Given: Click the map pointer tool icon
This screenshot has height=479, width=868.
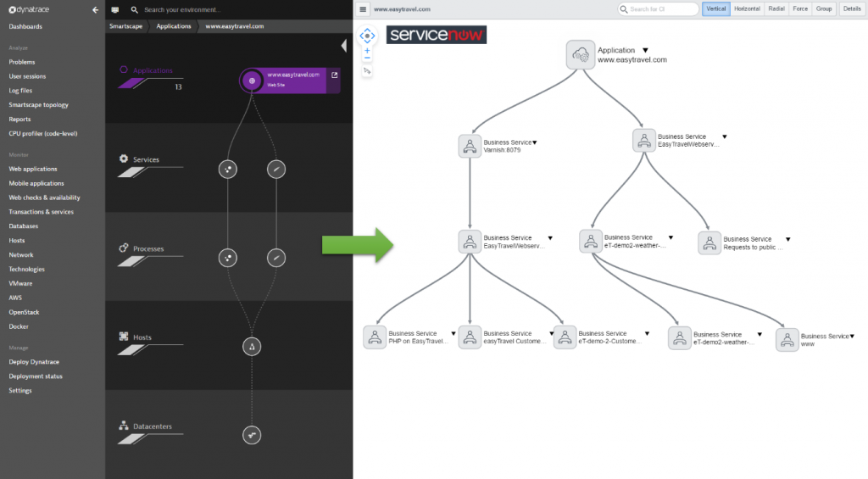Looking at the screenshot, I should [x=367, y=71].
